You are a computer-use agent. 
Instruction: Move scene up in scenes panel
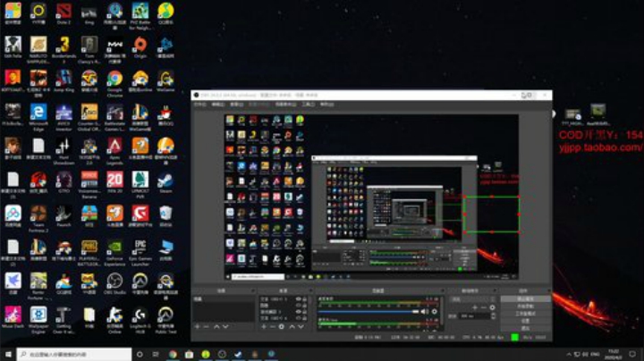[x=216, y=326]
